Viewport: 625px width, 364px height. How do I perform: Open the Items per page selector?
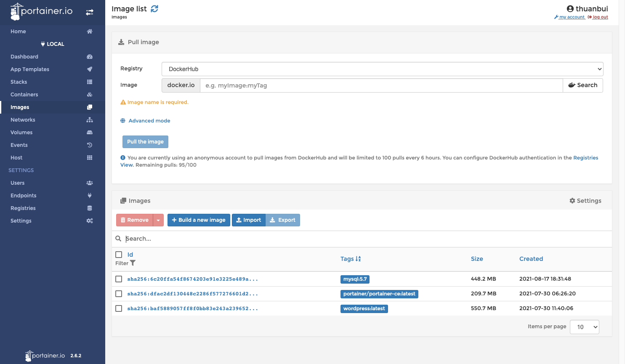click(584, 327)
